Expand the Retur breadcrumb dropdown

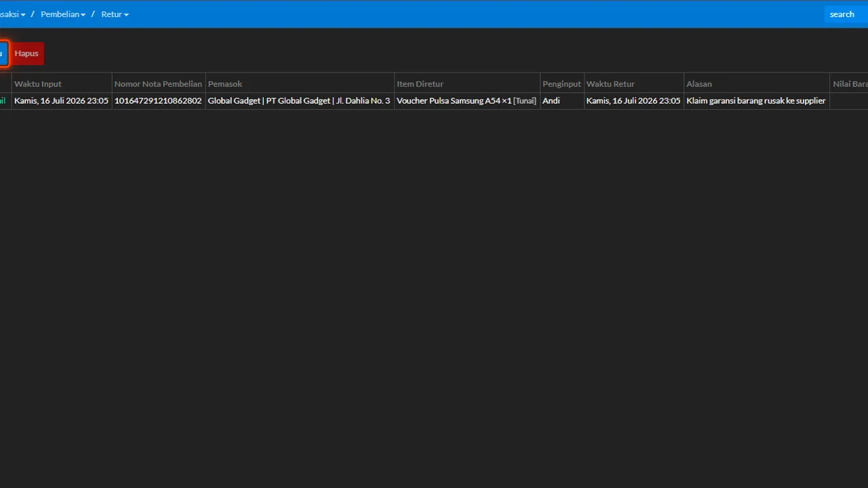point(115,14)
